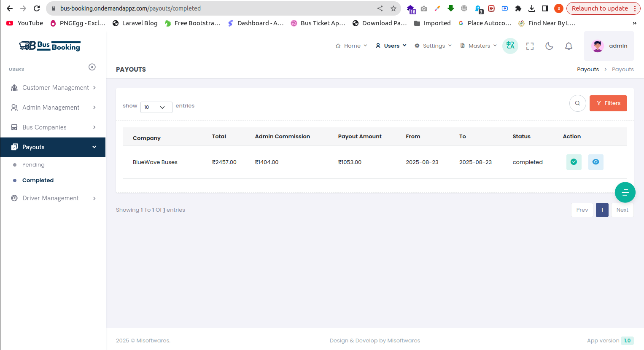The height and width of the screenshot is (350, 644).
Task: Sort by Admin Commission column header
Action: (283, 137)
